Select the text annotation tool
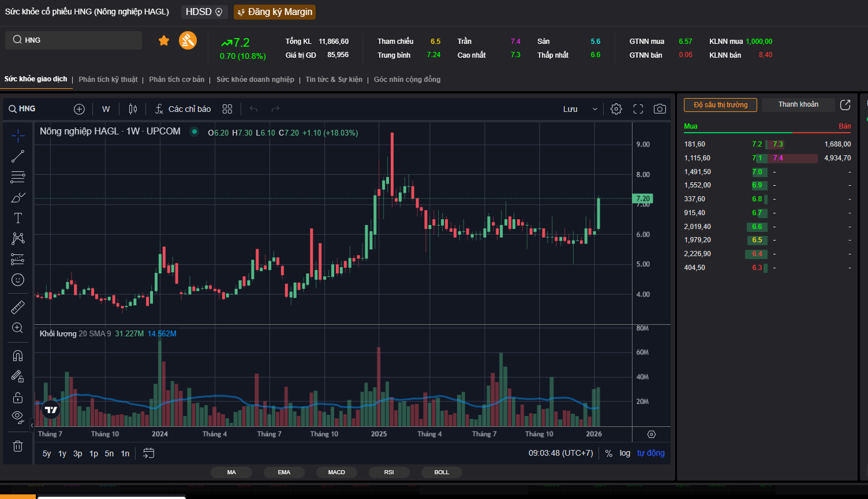The width and height of the screenshot is (868, 499). tap(18, 218)
